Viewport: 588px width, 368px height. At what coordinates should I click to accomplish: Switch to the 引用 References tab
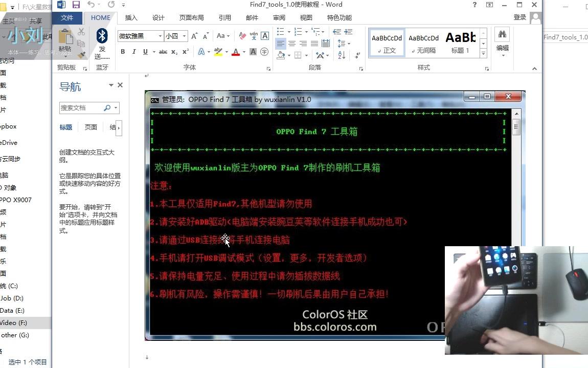tap(224, 17)
